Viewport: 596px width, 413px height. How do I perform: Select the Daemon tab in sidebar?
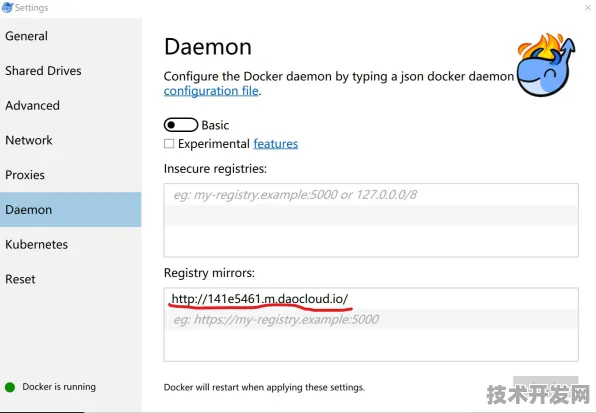click(71, 210)
